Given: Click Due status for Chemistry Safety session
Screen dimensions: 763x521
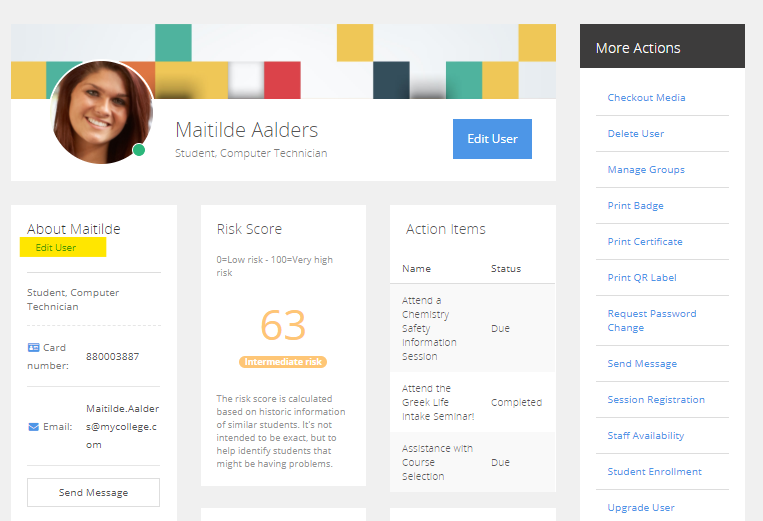Looking at the screenshot, I should 500,328.
